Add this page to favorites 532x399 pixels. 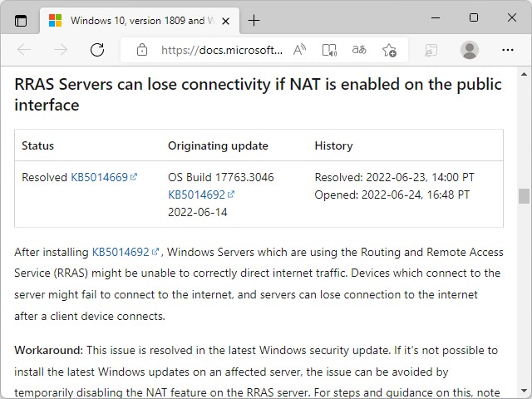[389, 50]
